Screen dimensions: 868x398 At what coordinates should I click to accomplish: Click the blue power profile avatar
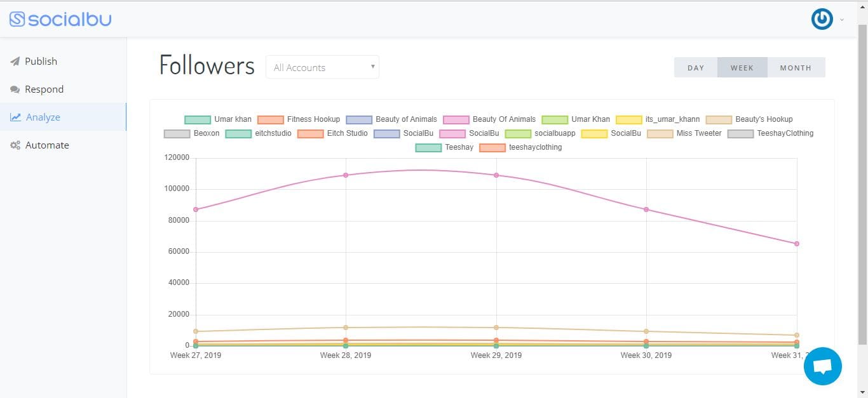click(x=822, y=19)
